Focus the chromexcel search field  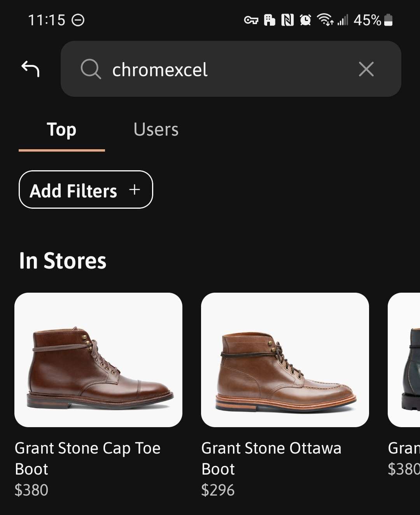pyautogui.click(x=231, y=69)
